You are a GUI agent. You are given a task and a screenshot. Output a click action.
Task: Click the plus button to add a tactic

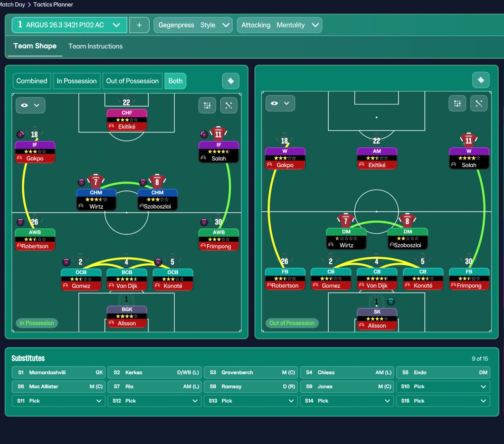(139, 25)
